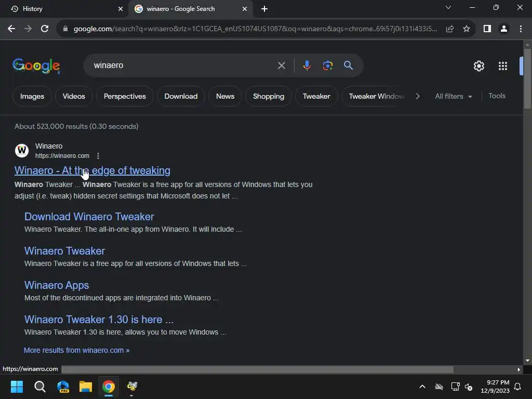Viewport: 532px width, 399px height.
Task: Click the horizontal scrollbar thumb
Action: pyautogui.click(x=257, y=369)
